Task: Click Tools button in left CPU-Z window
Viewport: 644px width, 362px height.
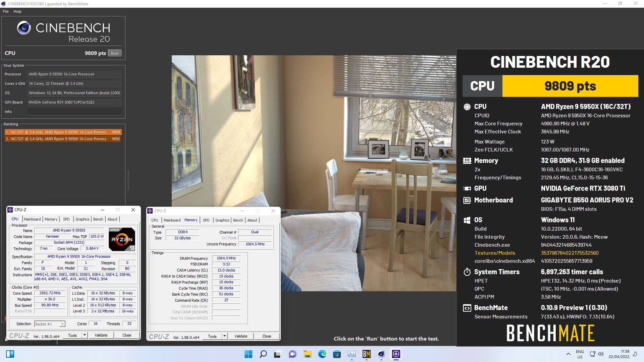Action: point(72,335)
